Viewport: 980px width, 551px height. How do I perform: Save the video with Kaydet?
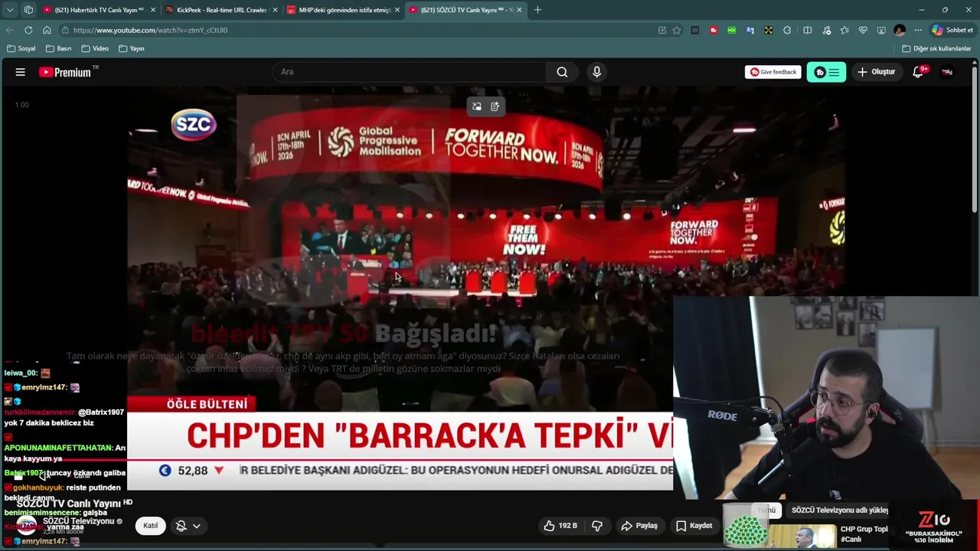[x=694, y=526]
